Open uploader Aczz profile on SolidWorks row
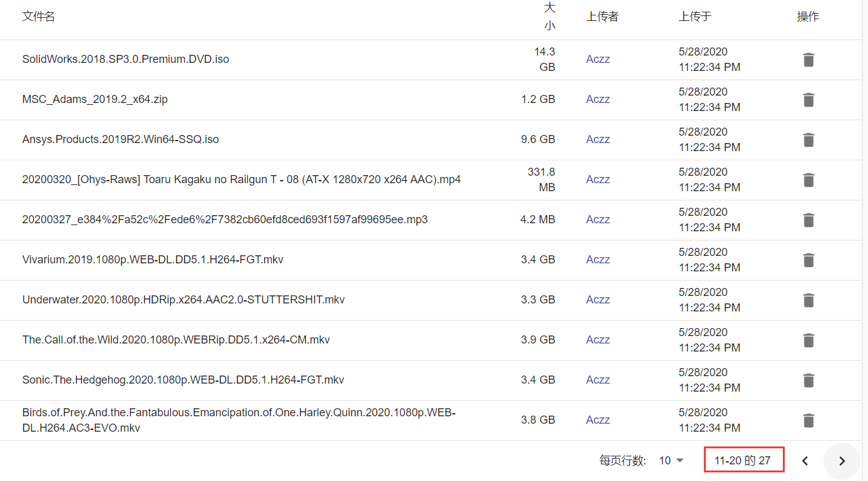The height and width of the screenshot is (481, 868). point(597,59)
